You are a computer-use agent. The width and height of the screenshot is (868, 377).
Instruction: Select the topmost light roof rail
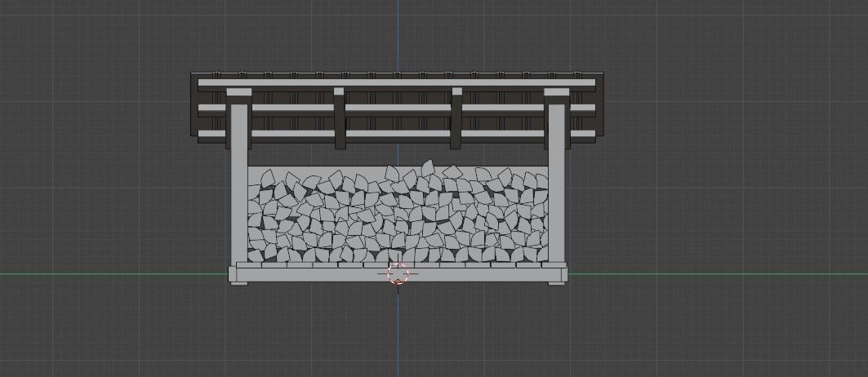397,82
